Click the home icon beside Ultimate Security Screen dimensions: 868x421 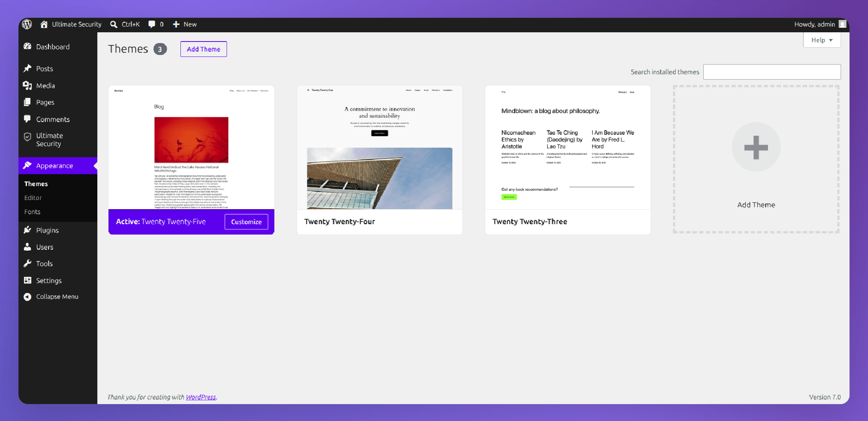click(44, 24)
